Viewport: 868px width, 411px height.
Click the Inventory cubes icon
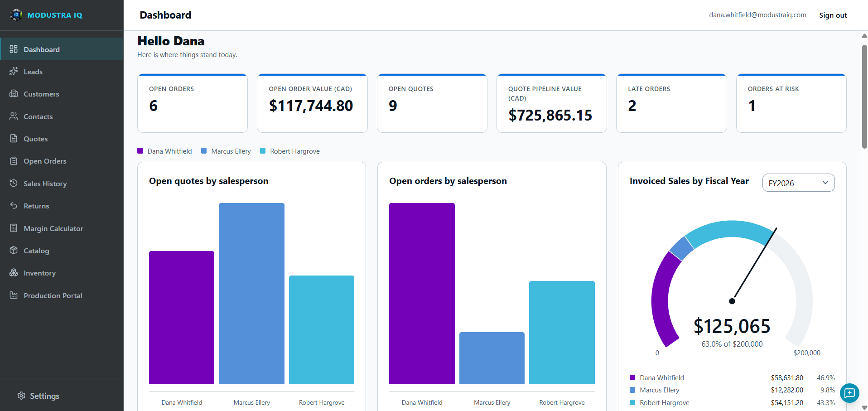[14, 273]
